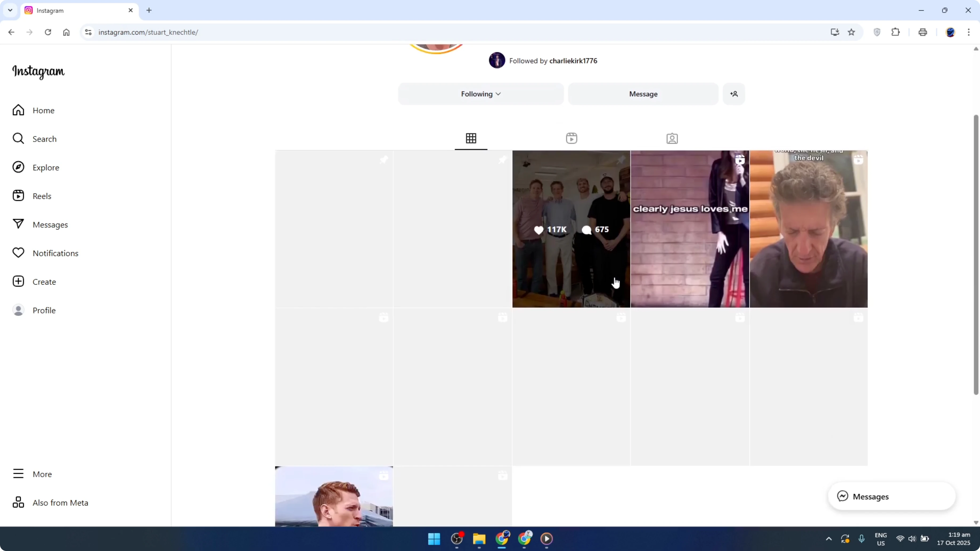
Task: Click the add-person icon beside Message
Action: click(x=734, y=94)
